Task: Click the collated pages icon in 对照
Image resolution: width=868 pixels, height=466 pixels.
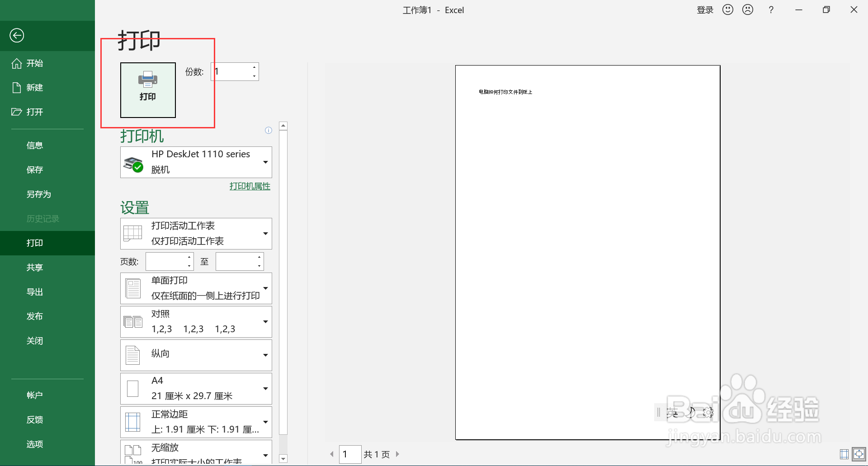Action: (x=133, y=322)
